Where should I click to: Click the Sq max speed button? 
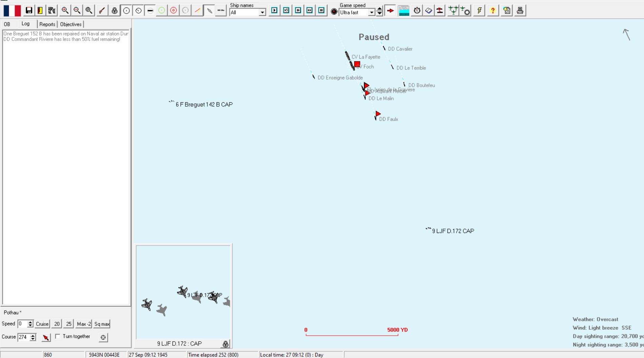tap(102, 324)
